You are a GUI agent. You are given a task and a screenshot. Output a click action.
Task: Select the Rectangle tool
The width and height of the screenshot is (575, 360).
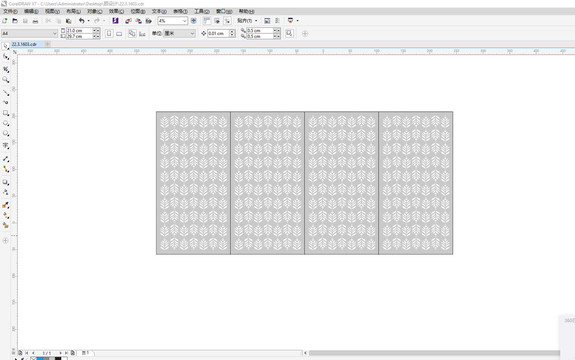pyautogui.click(x=6, y=113)
